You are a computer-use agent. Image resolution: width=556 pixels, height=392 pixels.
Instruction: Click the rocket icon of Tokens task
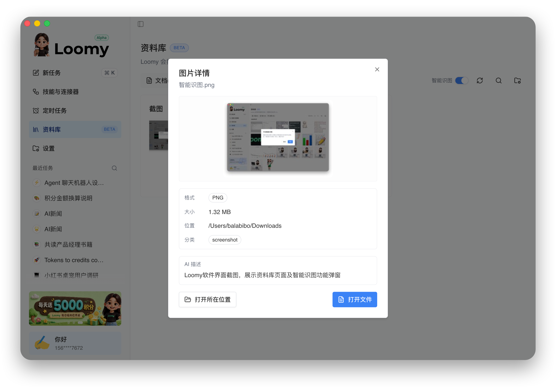click(x=36, y=260)
